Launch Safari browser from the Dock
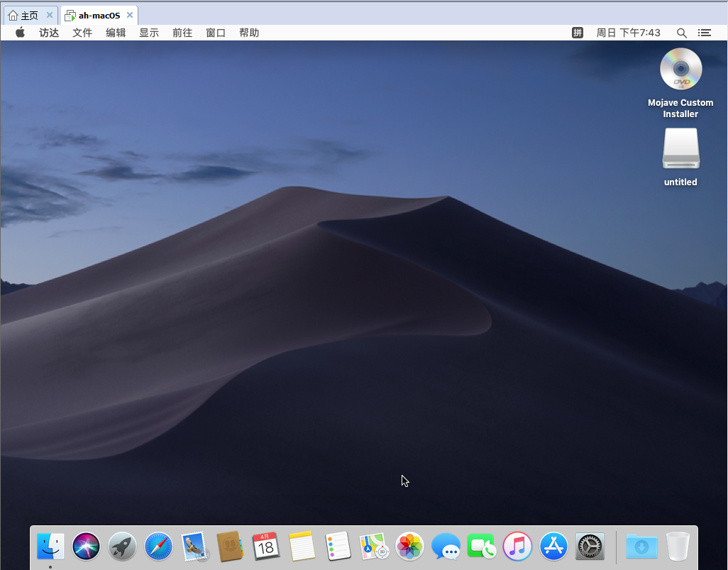The image size is (728, 570). tap(158, 546)
